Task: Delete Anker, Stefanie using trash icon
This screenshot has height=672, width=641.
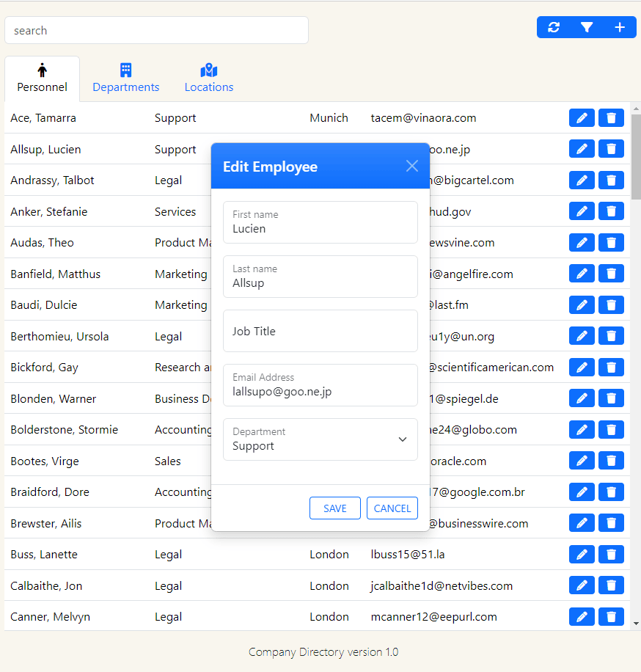Action: pos(611,211)
